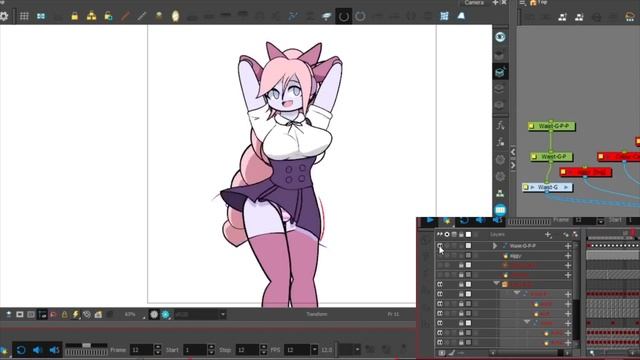Viewport: 640px width, 360px height.
Task: Click the house icon below canvas
Action: [98, 314]
